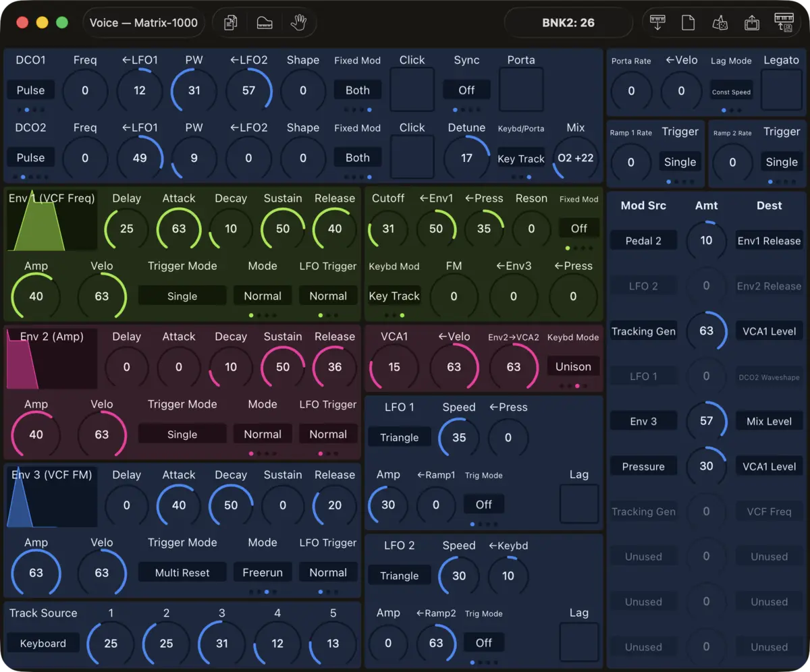Click the Voice — Matrix-1000 title button
The height and width of the screenshot is (672, 810).
144,23
